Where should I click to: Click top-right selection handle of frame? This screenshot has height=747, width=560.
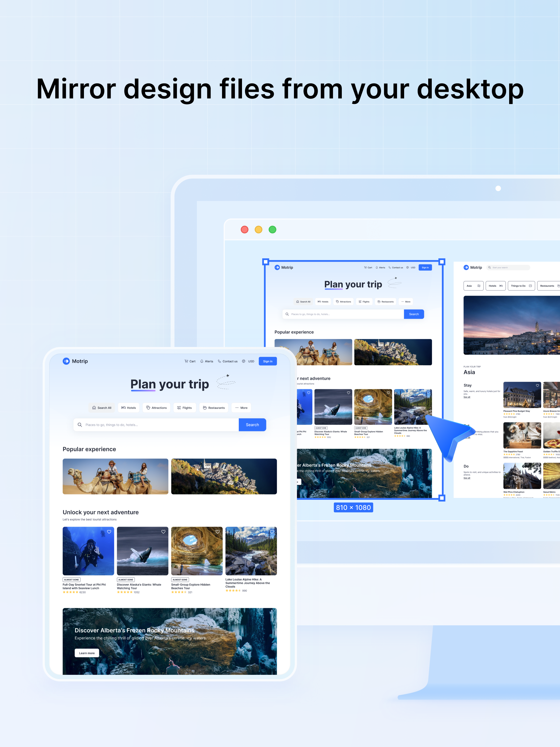point(442,262)
